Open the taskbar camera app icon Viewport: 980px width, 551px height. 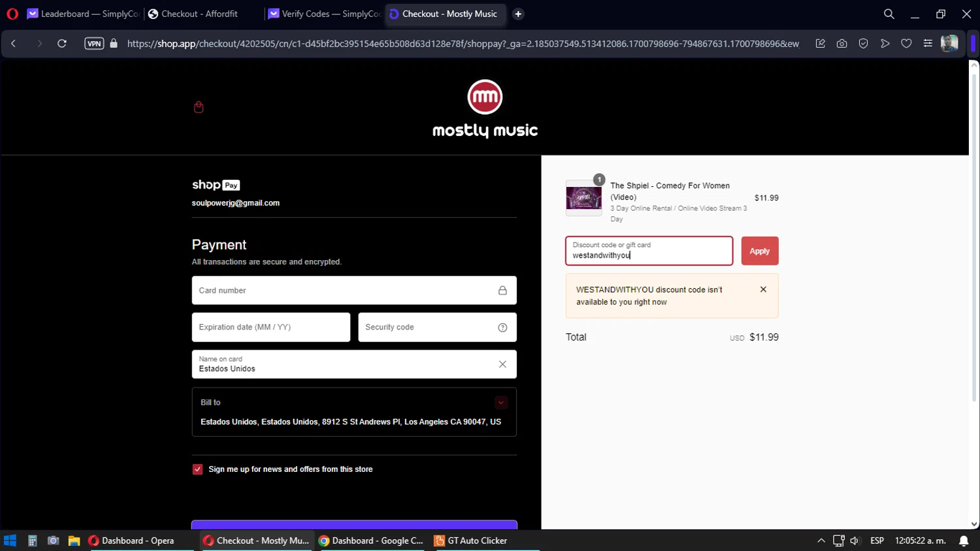pyautogui.click(x=54, y=541)
